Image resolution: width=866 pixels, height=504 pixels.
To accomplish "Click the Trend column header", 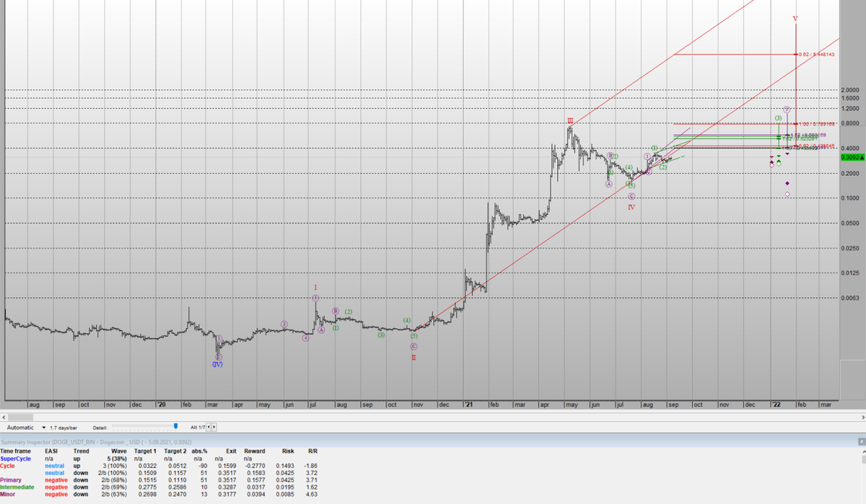I will [x=81, y=451].
